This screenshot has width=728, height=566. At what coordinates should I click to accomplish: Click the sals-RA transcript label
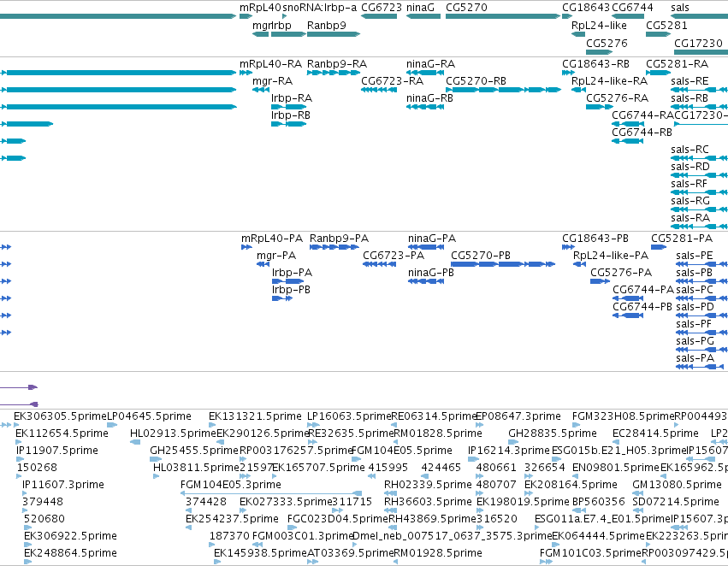click(x=690, y=217)
